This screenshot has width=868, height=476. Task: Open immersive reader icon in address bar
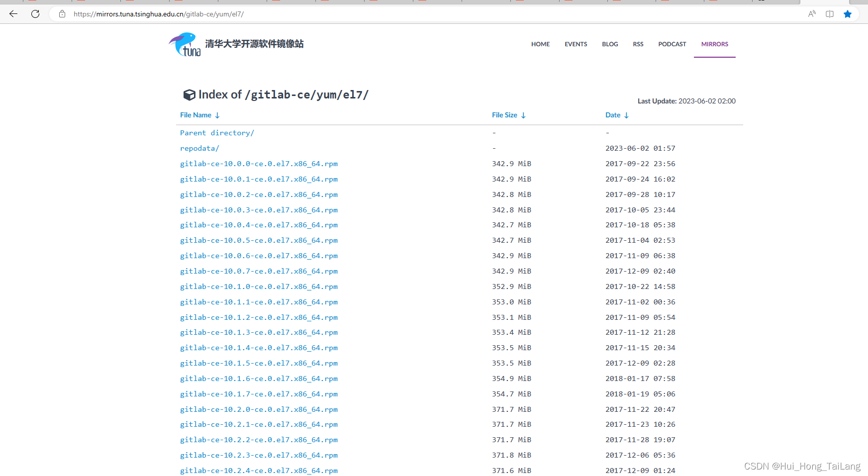[830, 14]
